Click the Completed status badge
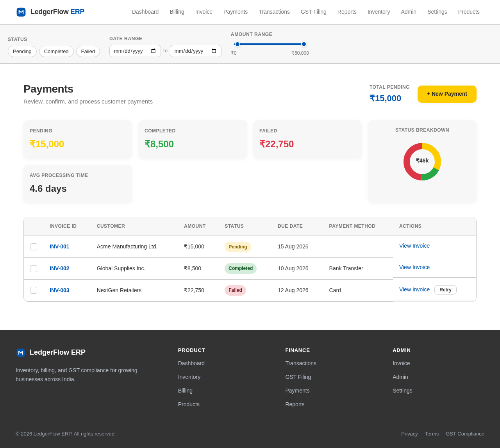500x448 pixels. click(x=241, y=268)
